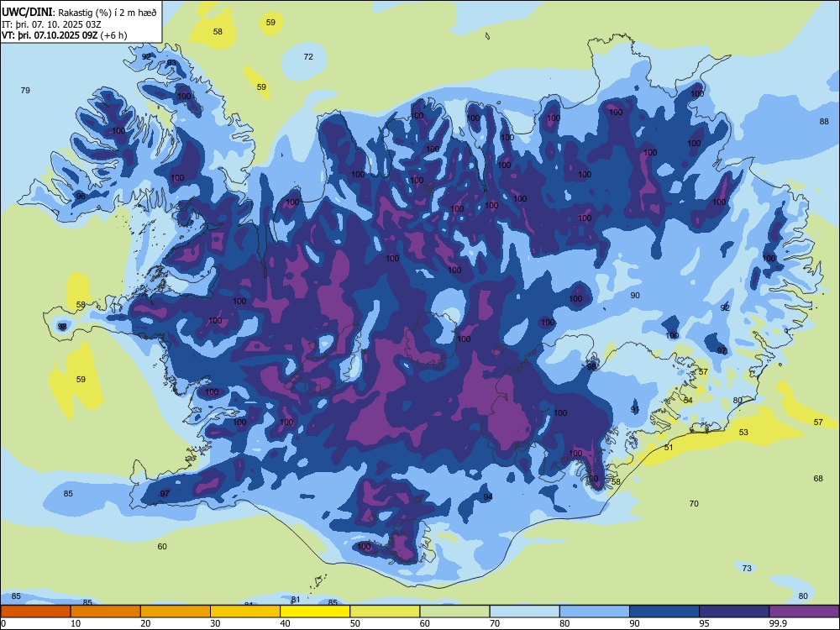Viewport: 840px width, 630px height.
Task: Select the orange 10–20 legend swatch
Action: 106,612
